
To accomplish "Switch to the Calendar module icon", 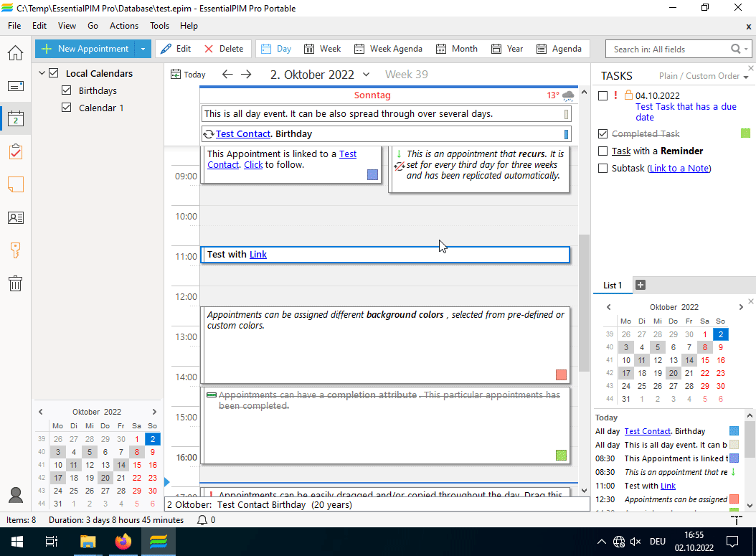I will [x=16, y=118].
